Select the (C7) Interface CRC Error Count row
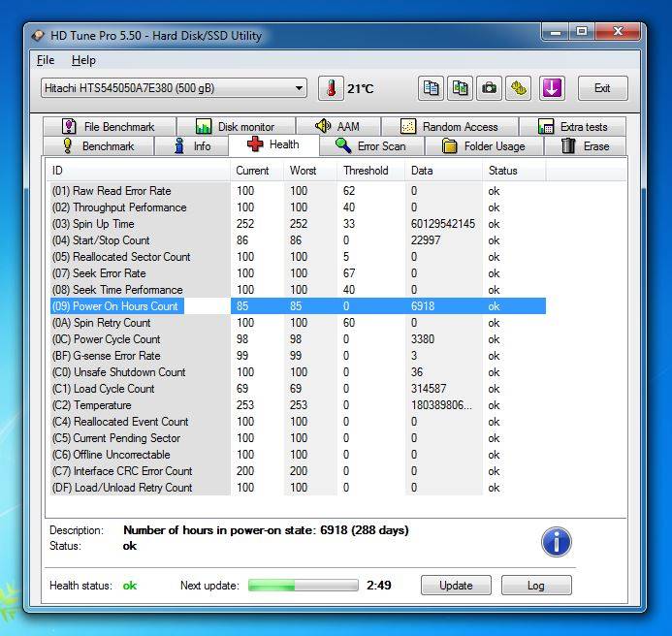 pyautogui.click(x=298, y=471)
